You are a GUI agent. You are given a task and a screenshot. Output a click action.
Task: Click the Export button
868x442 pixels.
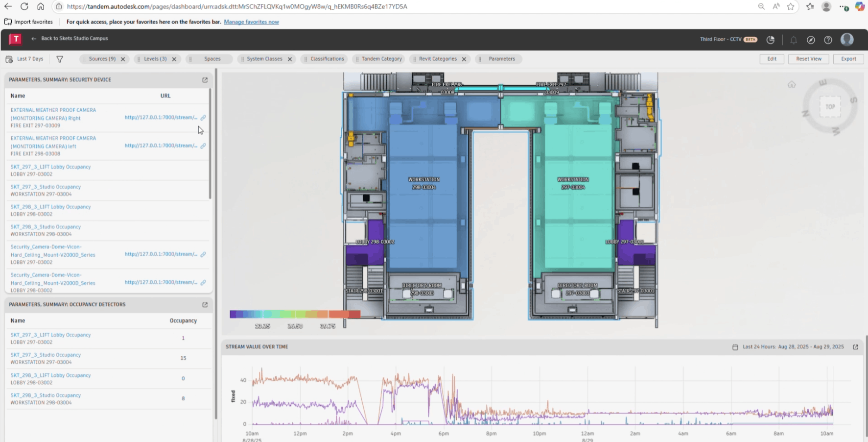848,59
